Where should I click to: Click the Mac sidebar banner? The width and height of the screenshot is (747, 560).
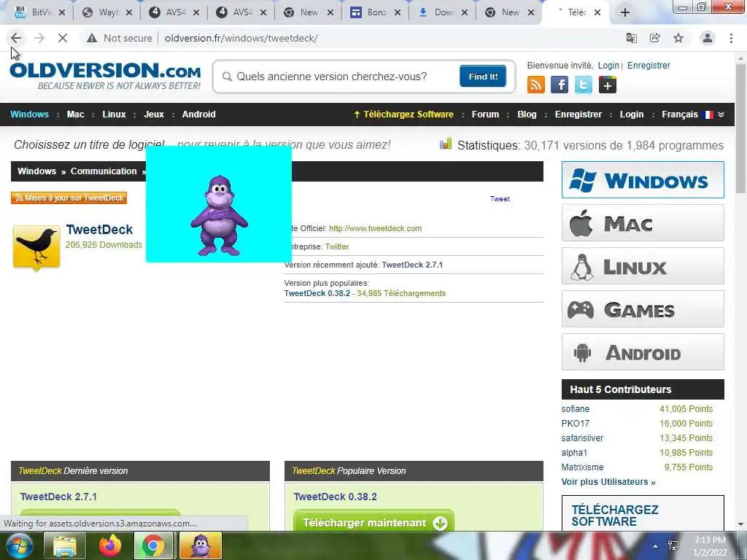[643, 223]
